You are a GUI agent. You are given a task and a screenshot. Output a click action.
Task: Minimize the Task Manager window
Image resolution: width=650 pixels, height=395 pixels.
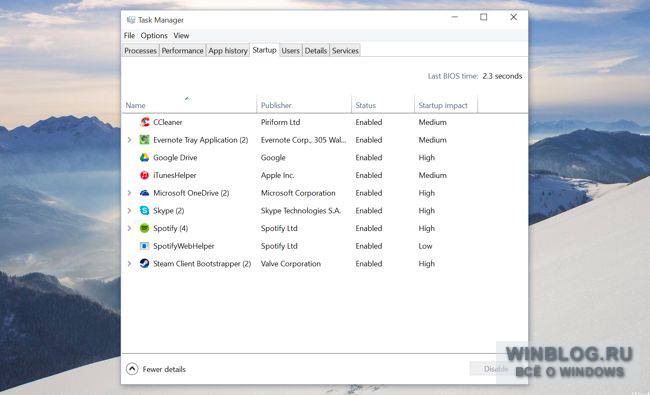click(x=455, y=17)
